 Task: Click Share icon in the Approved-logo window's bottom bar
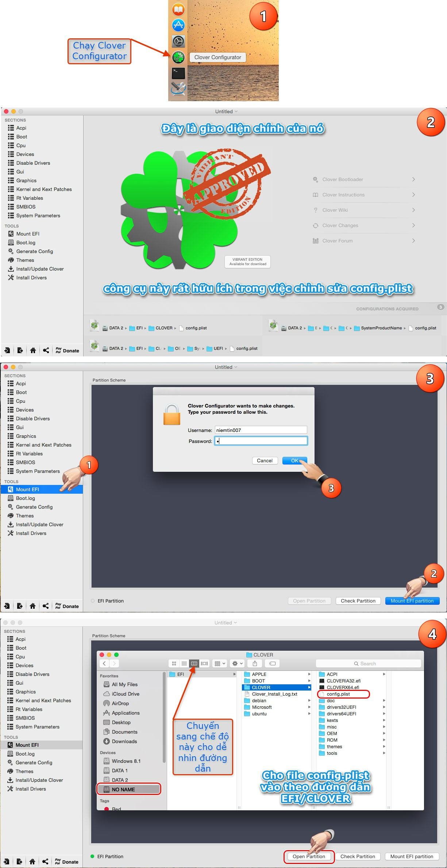(46, 350)
